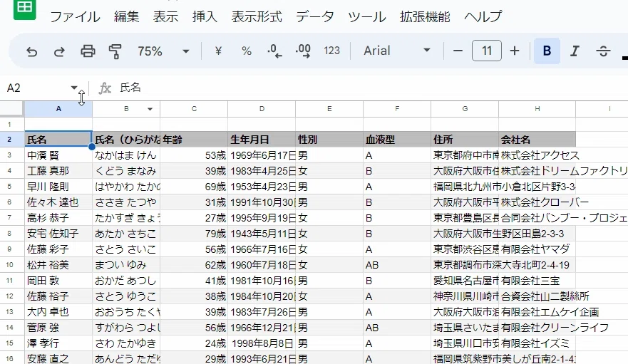Select column G header

point(465,109)
